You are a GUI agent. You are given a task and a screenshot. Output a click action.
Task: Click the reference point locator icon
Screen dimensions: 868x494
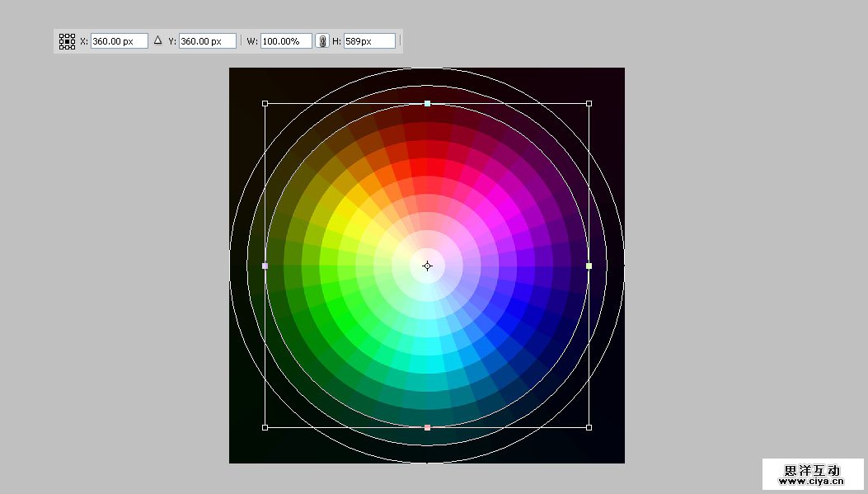click(x=67, y=40)
